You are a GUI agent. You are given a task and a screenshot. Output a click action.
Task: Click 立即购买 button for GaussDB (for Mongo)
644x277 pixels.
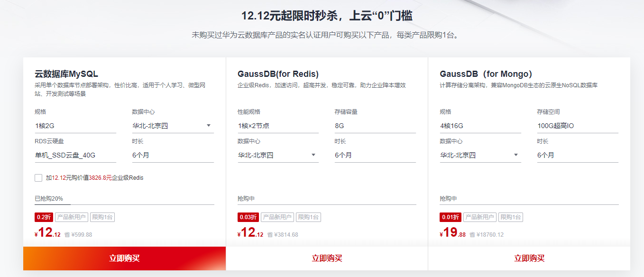(529, 259)
